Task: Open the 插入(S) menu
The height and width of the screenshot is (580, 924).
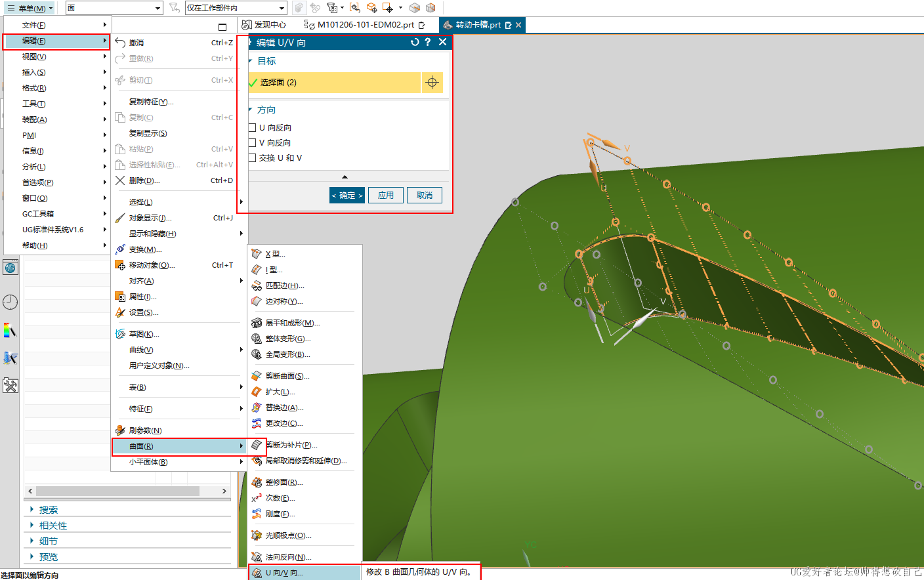Action: tap(56, 72)
